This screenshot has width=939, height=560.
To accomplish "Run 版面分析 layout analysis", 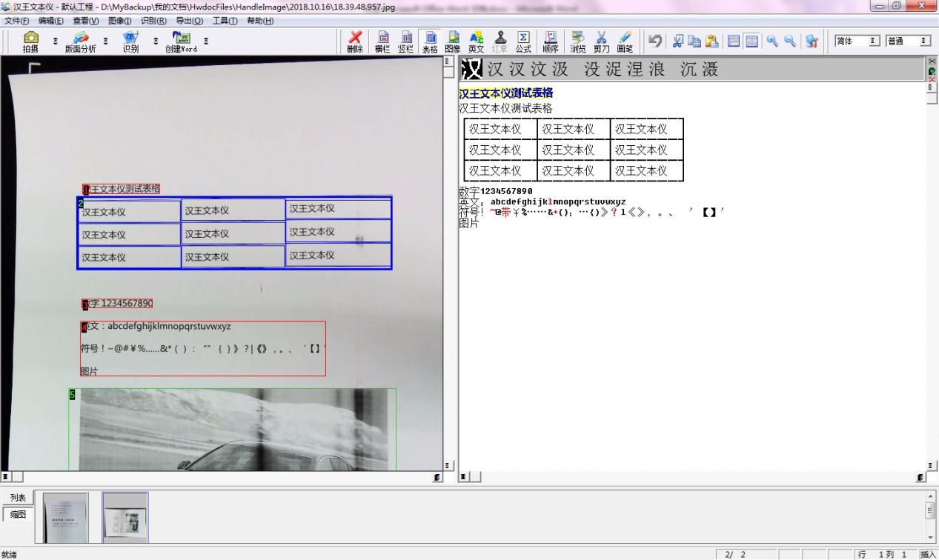I will pyautogui.click(x=80, y=41).
